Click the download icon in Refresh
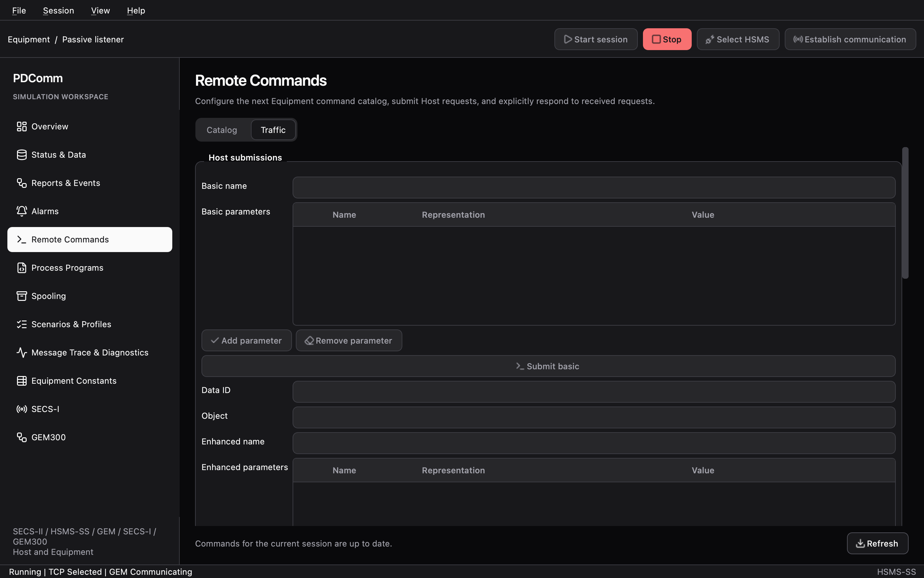The width and height of the screenshot is (924, 578). (x=860, y=544)
